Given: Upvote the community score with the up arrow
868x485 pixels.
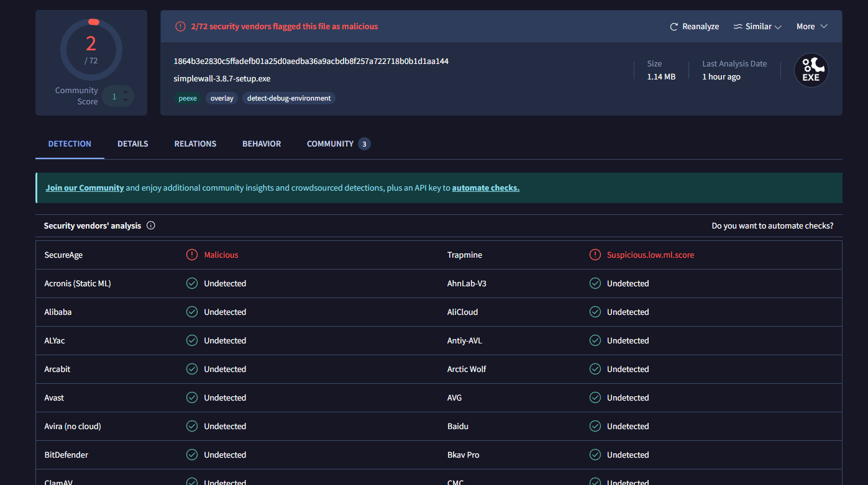Looking at the screenshot, I should coord(126,93).
